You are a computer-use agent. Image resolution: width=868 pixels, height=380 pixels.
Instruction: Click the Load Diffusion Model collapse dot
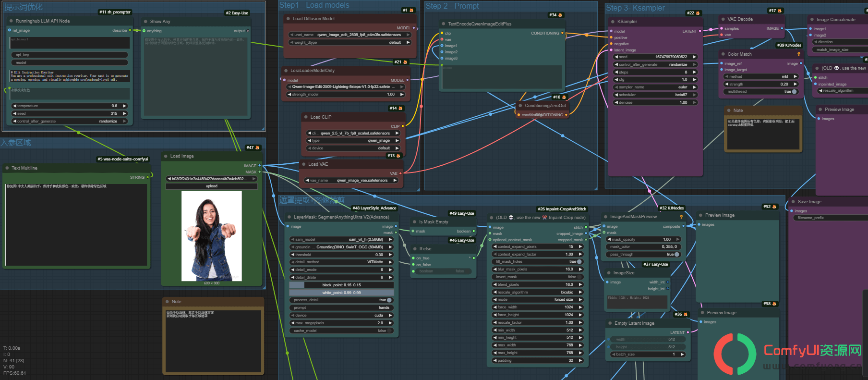pos(288,19)
